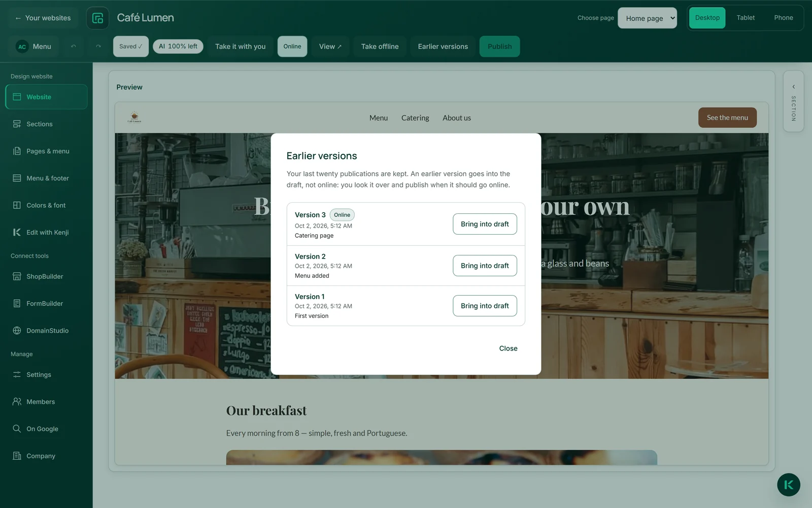
Task: Open Members page
Action: pos(46,402)
